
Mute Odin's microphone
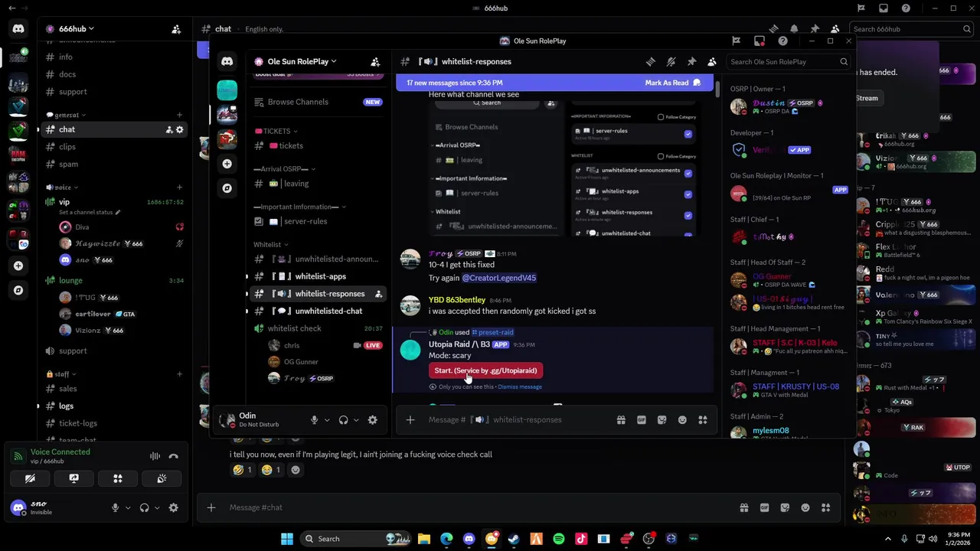point(314,419)
